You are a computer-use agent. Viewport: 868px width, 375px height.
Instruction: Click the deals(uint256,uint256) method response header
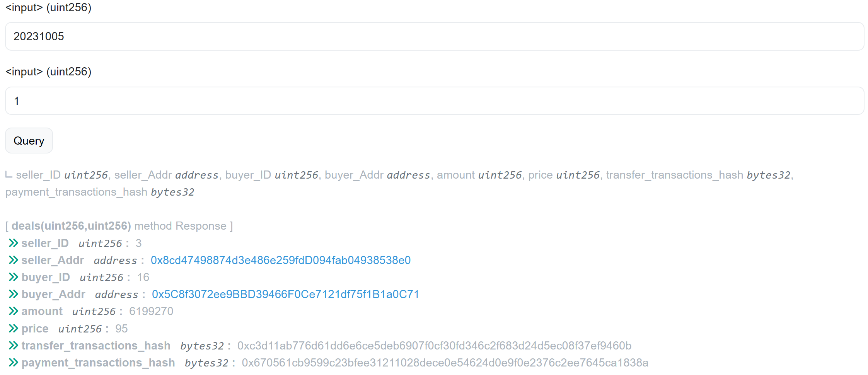point(119,226)
